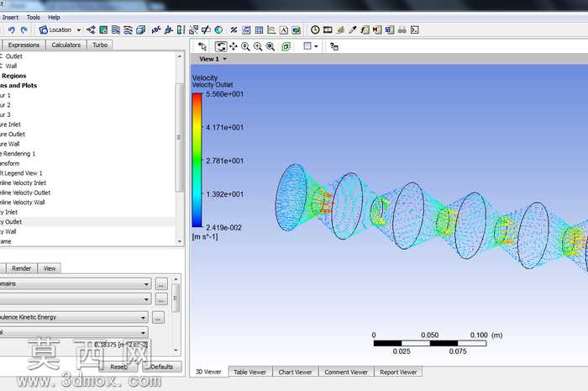
Task: Switch to the Render tab
Action: click(21, 268)
